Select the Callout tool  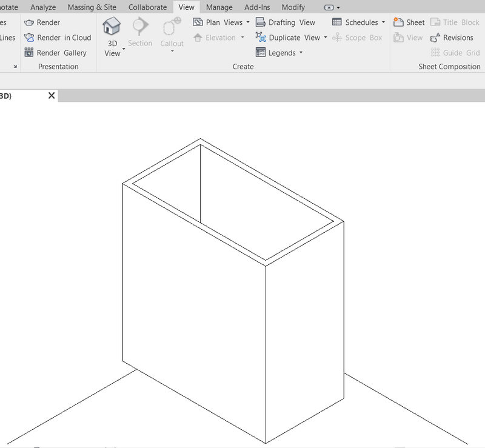pyautogui.click(x=171, y=36)
